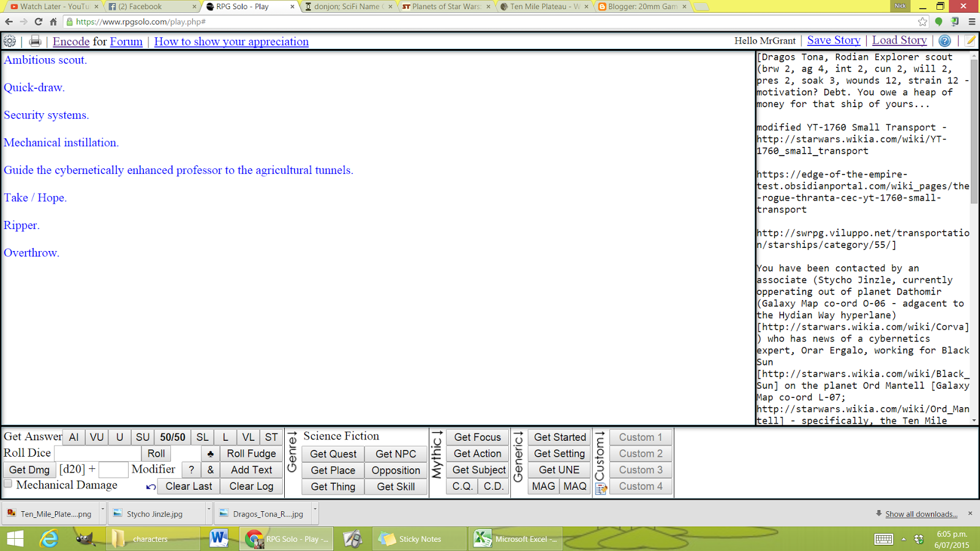Click the green circle extension icon
The width and height of the screenshot is (980, 551).
(938, 21)
